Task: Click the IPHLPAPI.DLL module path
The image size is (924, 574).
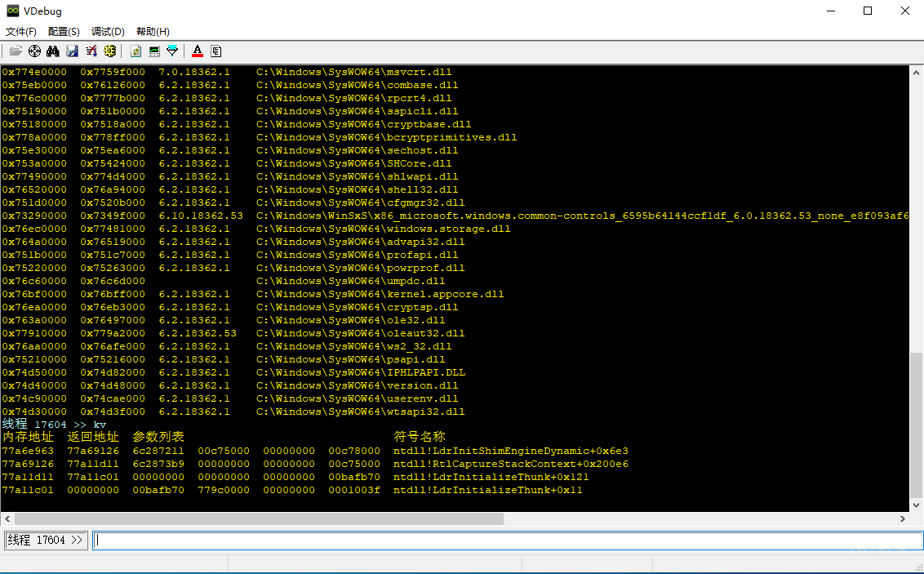Action: pyautogui.click(x=360, y=372)
